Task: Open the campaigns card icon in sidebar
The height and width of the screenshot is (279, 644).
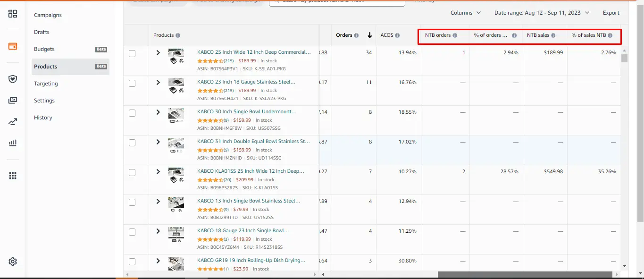Action: tap(13, 46)
